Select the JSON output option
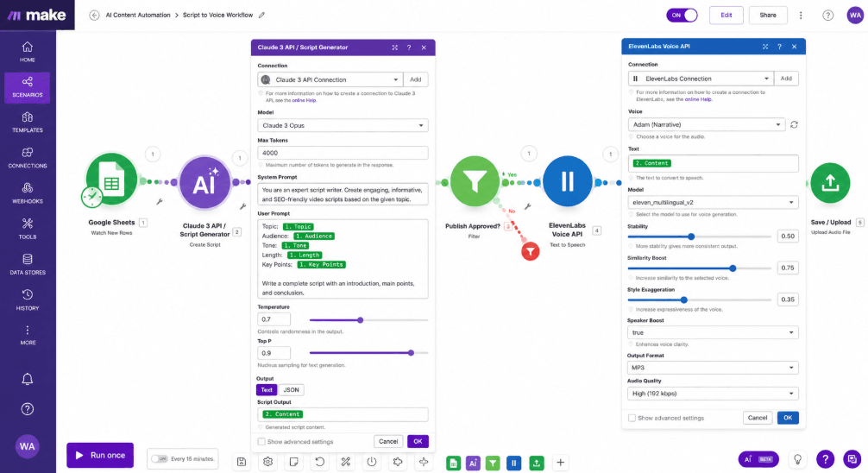 pyautogui.click(x=291, y=389)
